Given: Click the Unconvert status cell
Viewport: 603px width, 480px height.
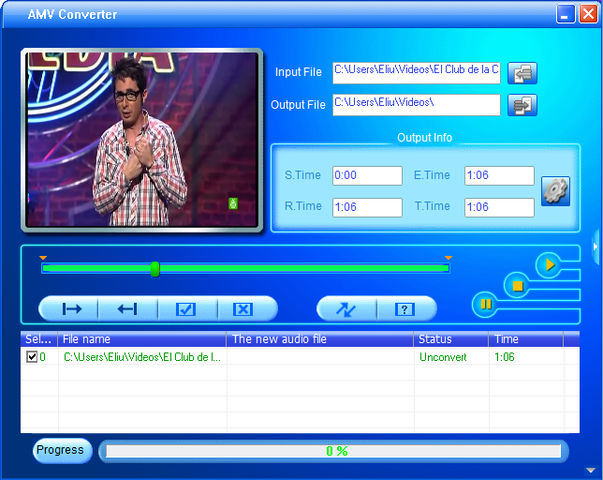Looking at the screenshot, I should 443,357.
